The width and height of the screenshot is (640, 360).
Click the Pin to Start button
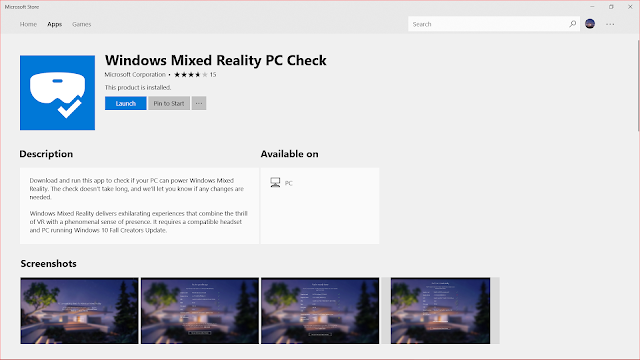pyautogui.click(x=169, y=103)
